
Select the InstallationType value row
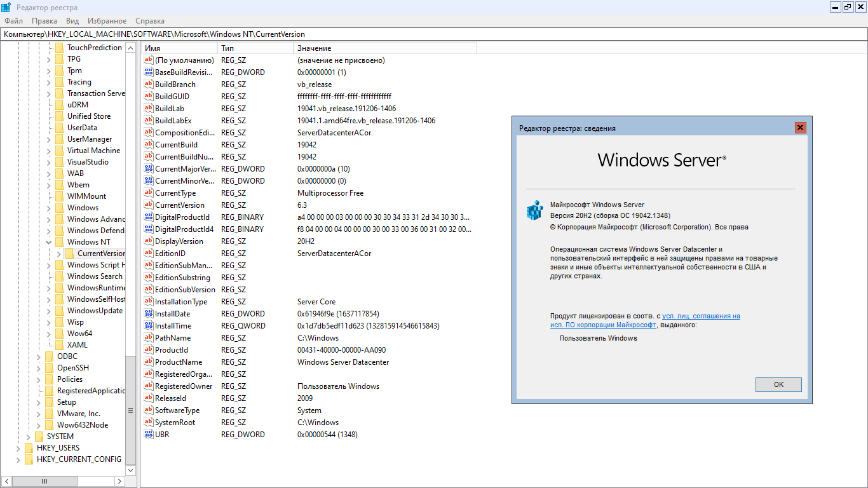pos(308,302)
